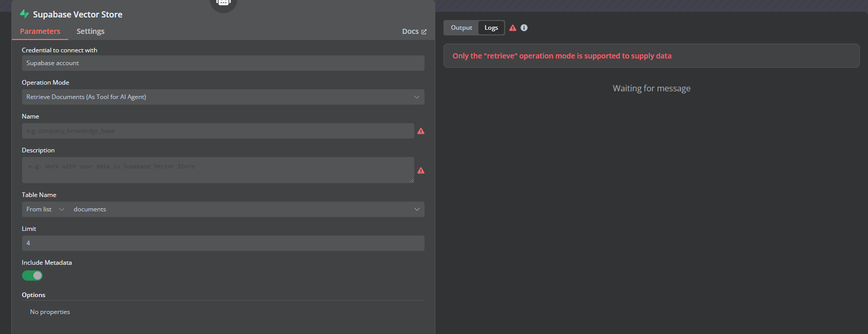Click the external link icon beside Docs
Image resolution: width=868 pixels, height=334 pixels.
(424, 32)
